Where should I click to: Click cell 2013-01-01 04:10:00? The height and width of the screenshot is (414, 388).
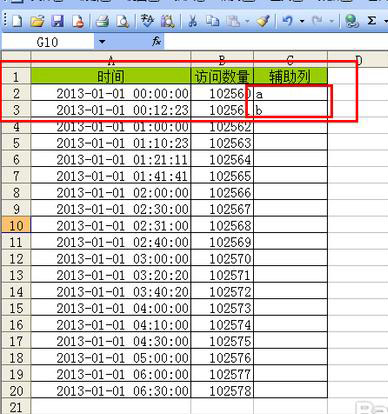pyautogui.click(x=111, y=325)
